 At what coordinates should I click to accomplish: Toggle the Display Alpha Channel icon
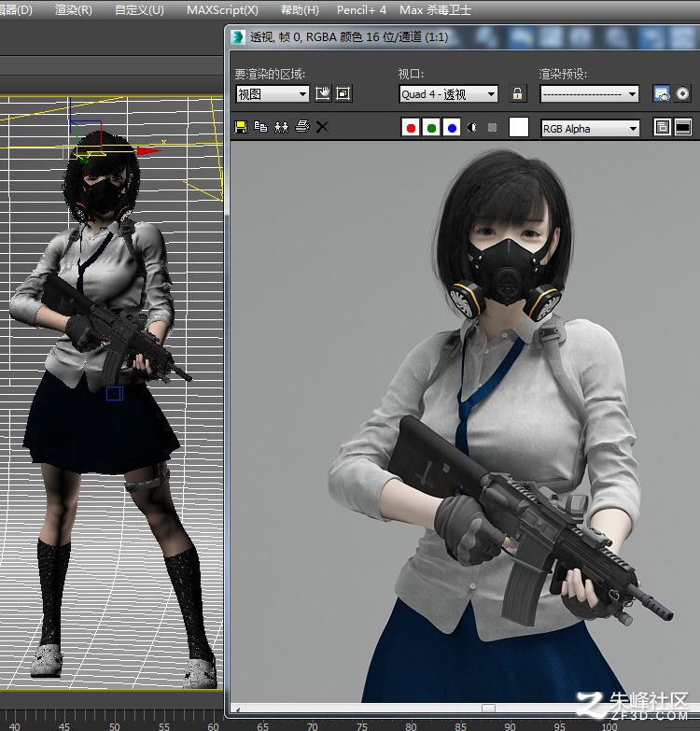pyautogui.click(x=471, y=127)
